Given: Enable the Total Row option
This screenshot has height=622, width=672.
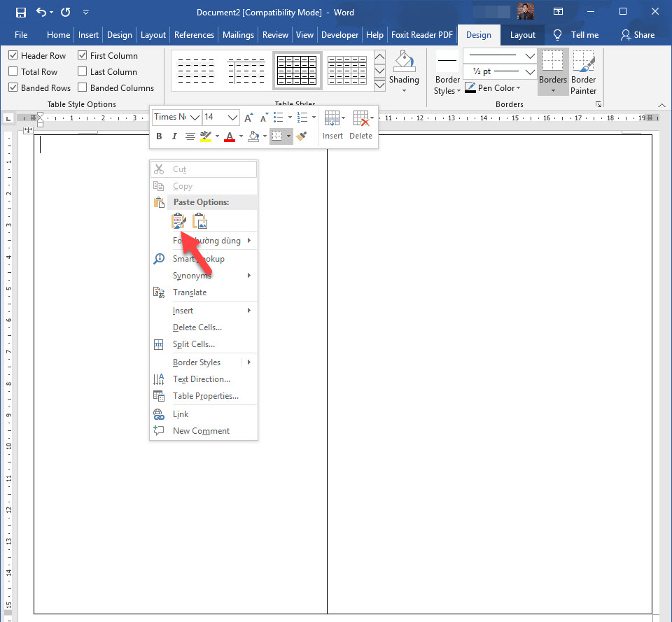Looking at the screenshot, I should (13, 71).
